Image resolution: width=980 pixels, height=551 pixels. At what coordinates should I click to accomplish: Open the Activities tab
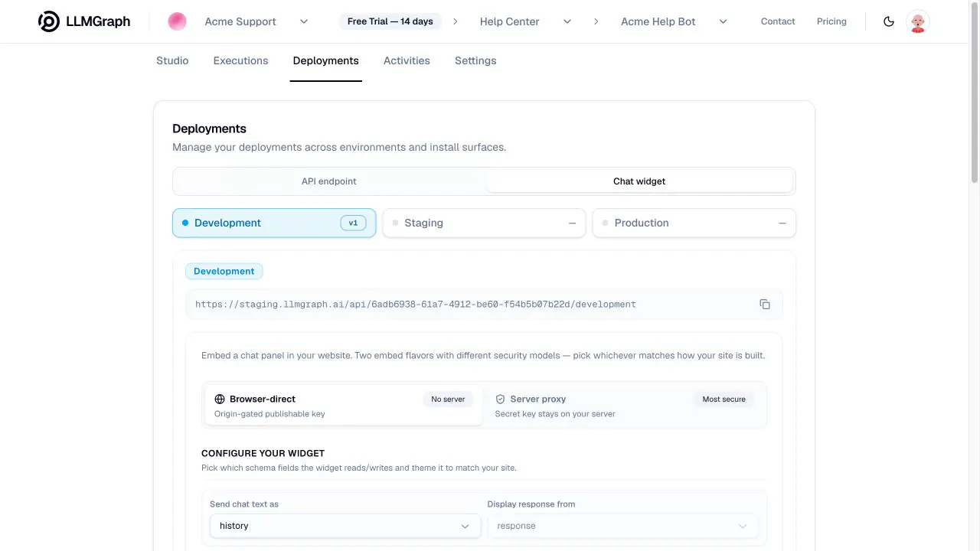click(407, 60)
